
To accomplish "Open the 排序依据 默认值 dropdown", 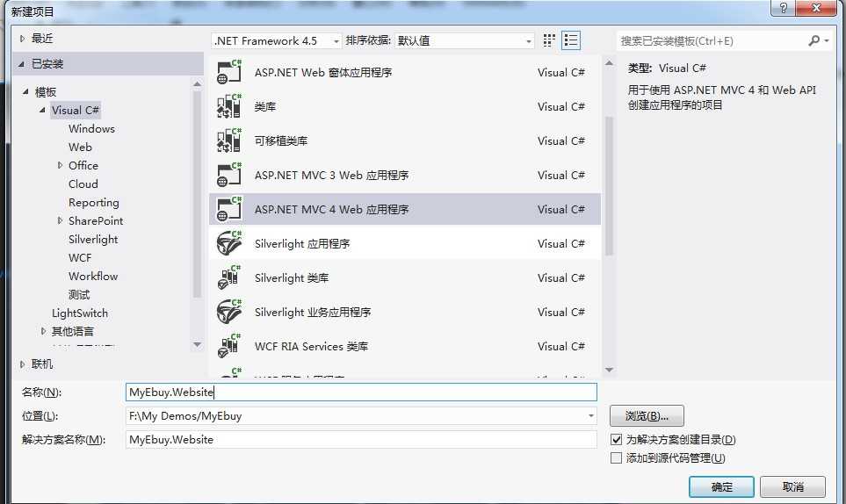I will (529, 41).
